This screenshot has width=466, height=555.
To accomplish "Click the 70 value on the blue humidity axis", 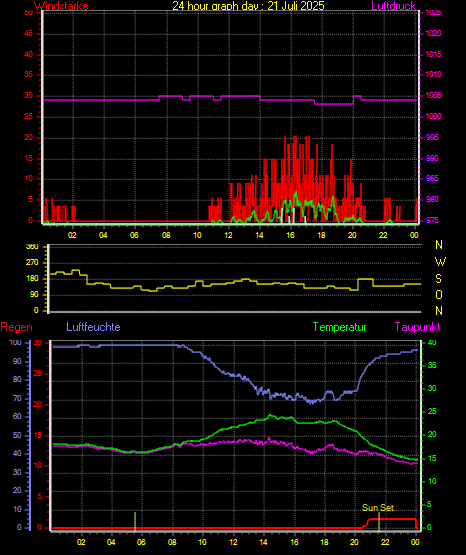I will click(17, 398).
